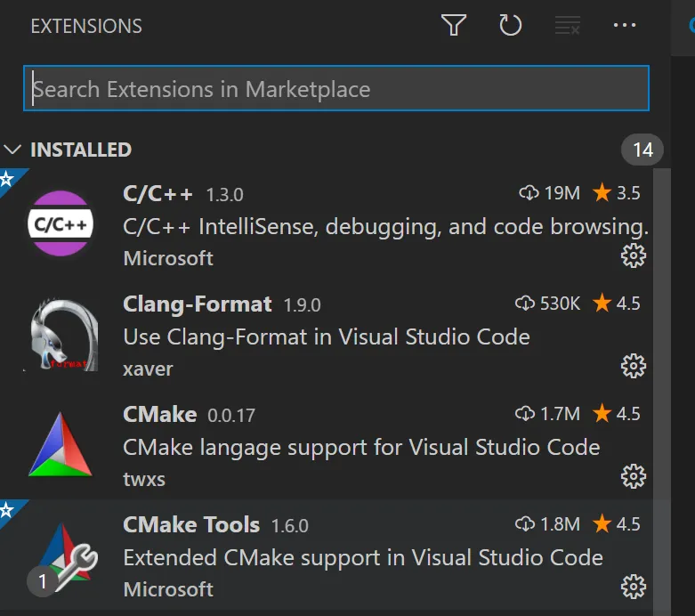This screenshot has height=616, width=695.
Task: Clear extensions search results icon
Action: click(568, 25)
